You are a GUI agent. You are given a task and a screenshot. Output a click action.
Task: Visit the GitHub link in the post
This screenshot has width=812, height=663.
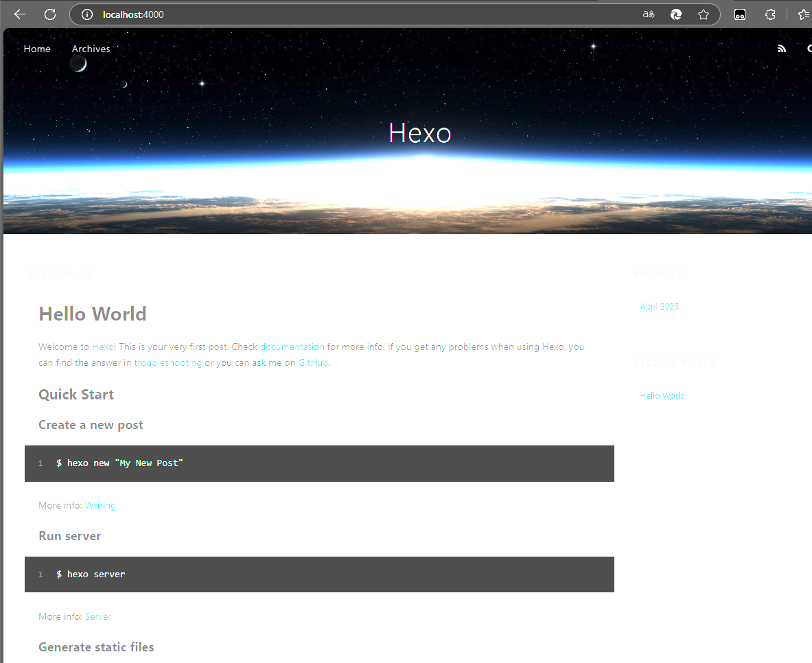(312, 362)
